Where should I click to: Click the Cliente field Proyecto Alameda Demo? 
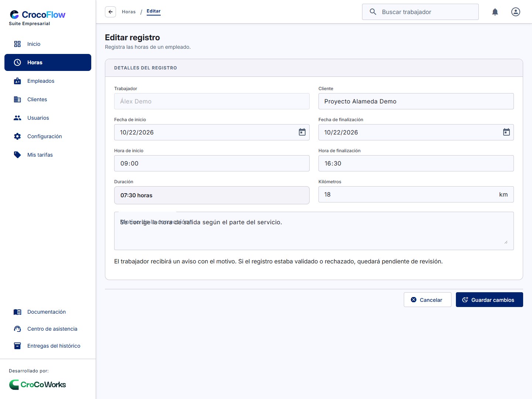416,101
